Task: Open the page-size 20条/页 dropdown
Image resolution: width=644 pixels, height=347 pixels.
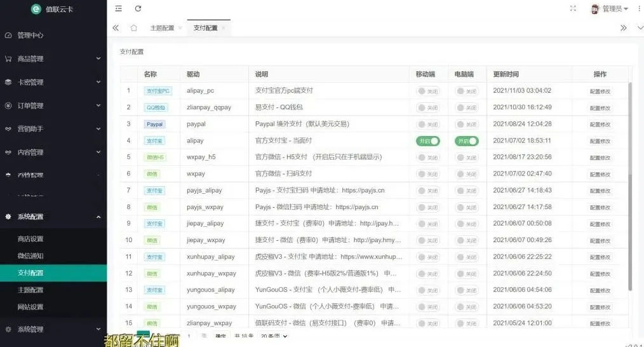Action: (x=274, y=336)
